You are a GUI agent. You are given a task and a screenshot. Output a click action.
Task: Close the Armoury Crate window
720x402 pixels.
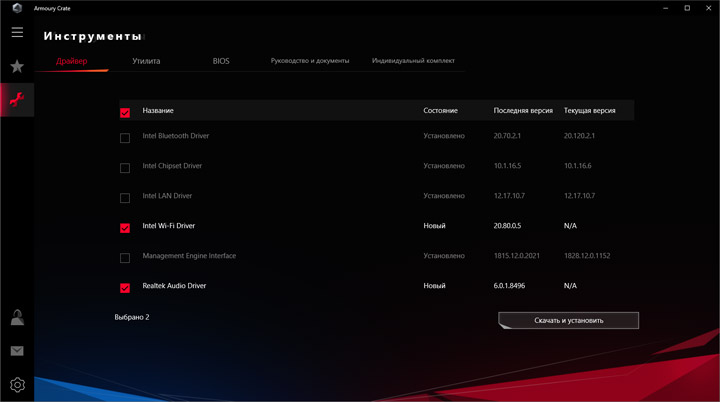point(709,8)
